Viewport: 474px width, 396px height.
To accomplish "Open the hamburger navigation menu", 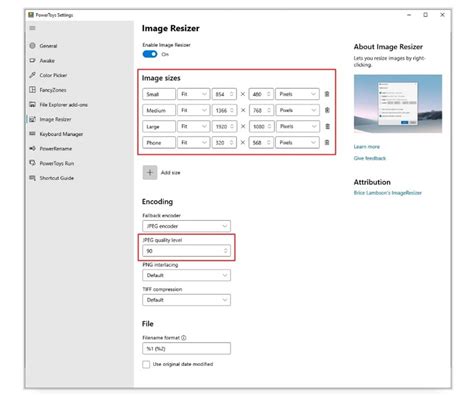I will (32, 28).
